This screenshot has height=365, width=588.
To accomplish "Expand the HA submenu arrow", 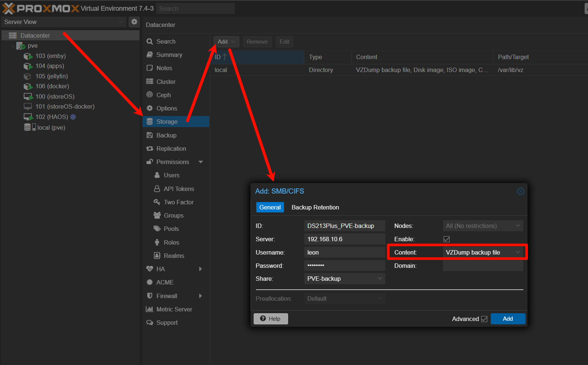I will (x=201, y=269).
